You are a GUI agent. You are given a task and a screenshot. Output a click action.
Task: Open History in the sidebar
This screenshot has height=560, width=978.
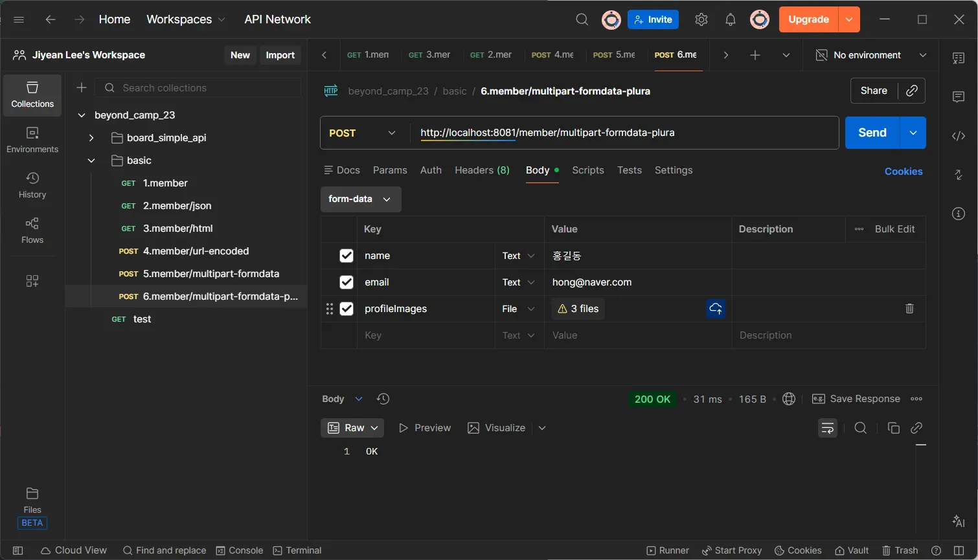(x=32, y=186)
